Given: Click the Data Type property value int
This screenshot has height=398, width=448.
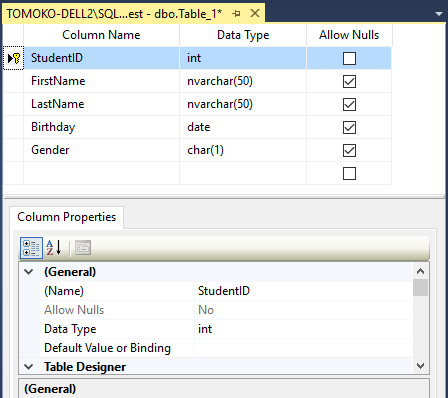Looking at the screenshot, I should pos(303,329).
